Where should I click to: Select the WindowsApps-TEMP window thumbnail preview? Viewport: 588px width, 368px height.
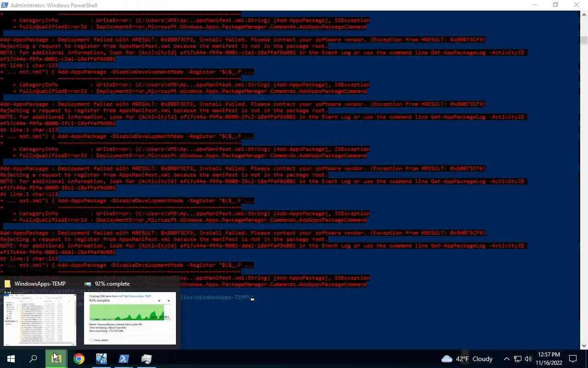click(40, 320)
